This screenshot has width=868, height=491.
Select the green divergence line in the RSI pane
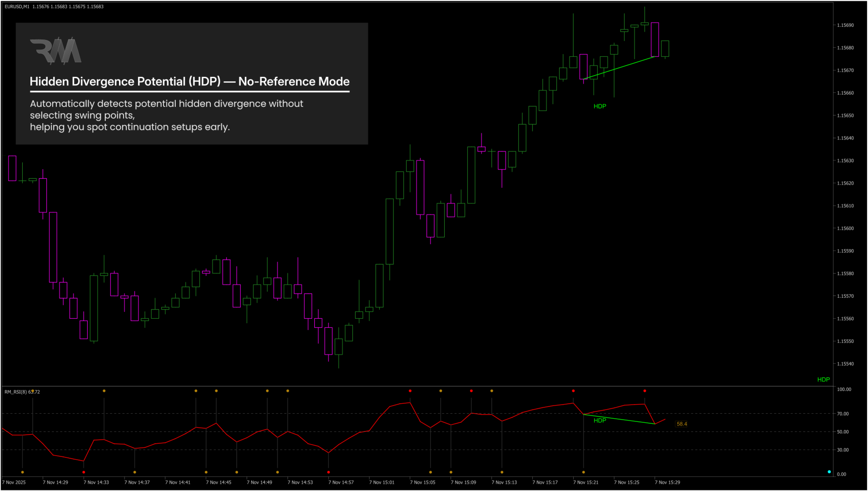click(x=619, y=419)
